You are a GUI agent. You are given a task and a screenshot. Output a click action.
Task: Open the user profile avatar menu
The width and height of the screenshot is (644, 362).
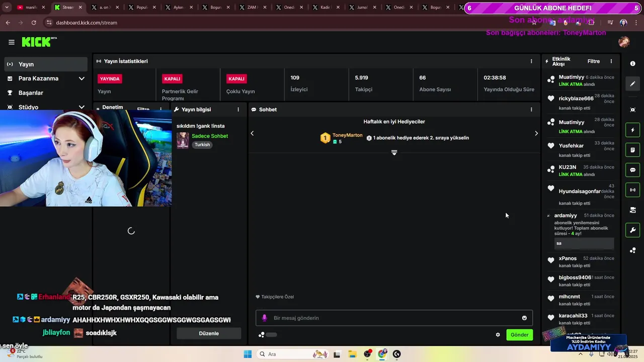624,42
